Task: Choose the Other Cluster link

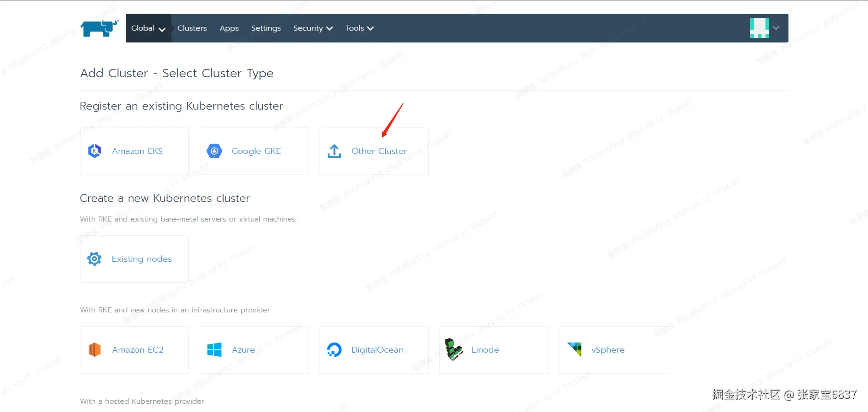Action: 379,151
